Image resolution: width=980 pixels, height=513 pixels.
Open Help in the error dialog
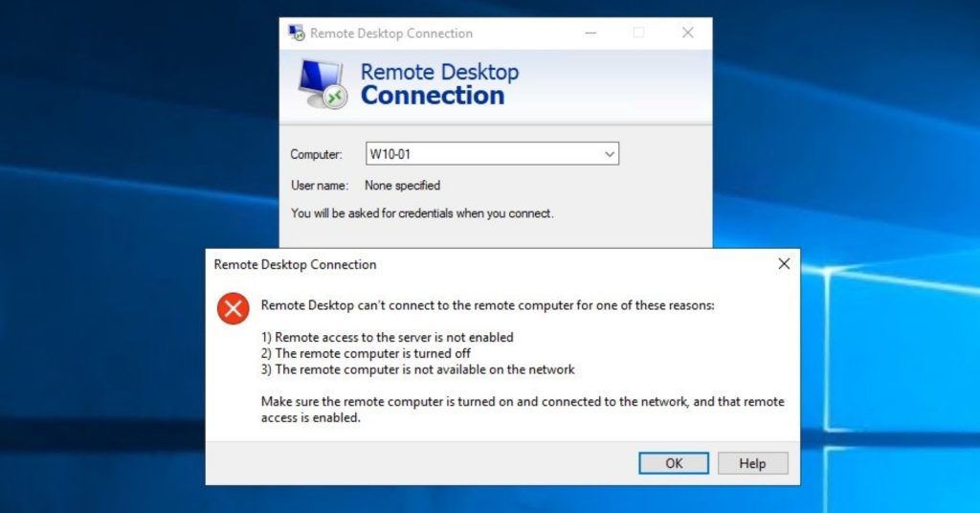coord(752,463)
